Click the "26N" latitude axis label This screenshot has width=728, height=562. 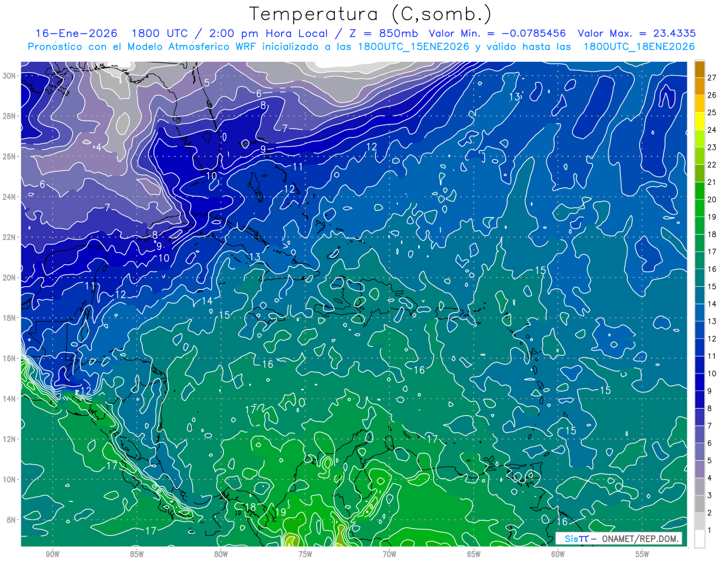9,156
